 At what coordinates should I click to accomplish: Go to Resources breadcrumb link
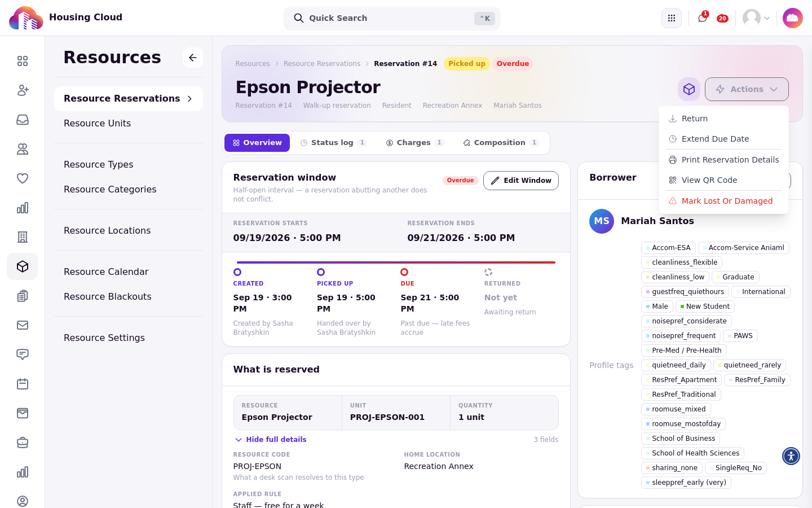coord(253,64)
